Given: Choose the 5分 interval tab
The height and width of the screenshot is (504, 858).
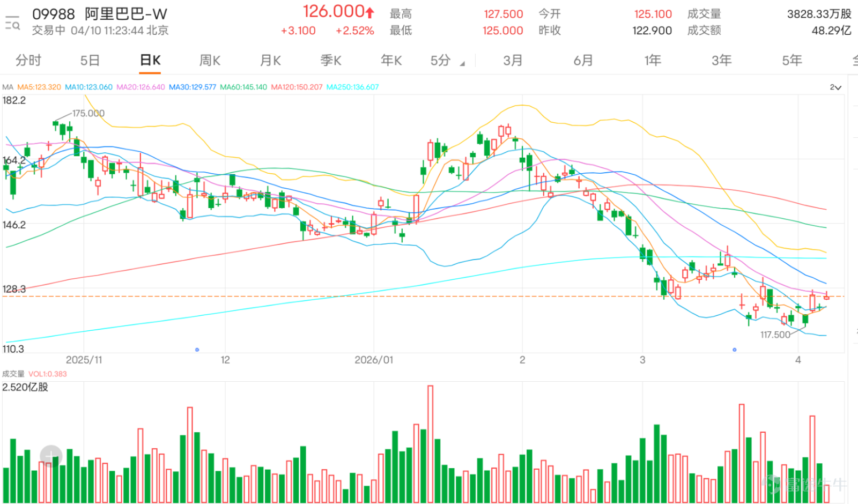Looking at the screenshot, I should (x=440, y=60).
